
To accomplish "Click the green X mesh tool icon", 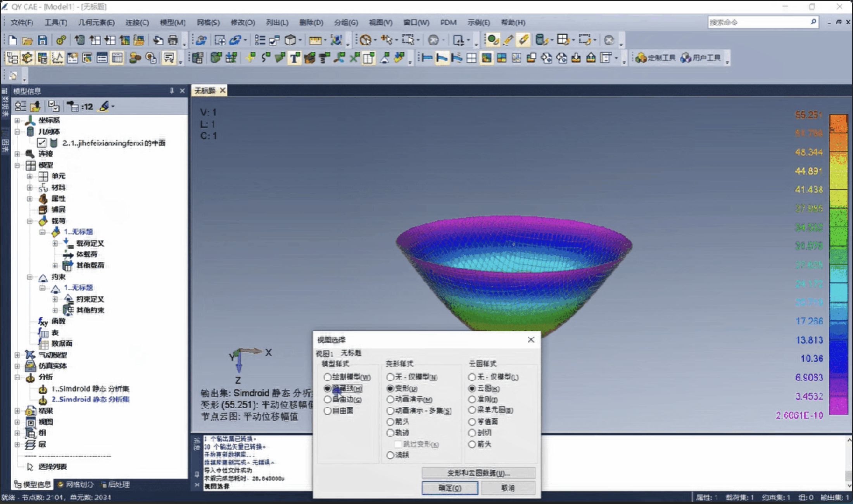I will click(x=354, y=58).
